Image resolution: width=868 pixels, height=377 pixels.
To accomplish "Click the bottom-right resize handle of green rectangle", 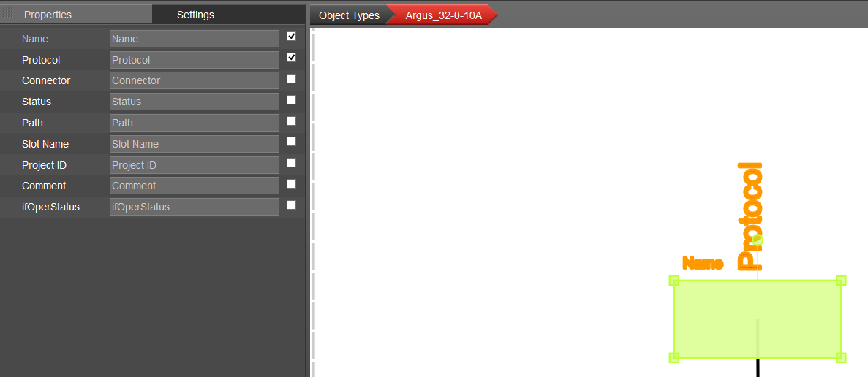I will click(x=841, y=357).
